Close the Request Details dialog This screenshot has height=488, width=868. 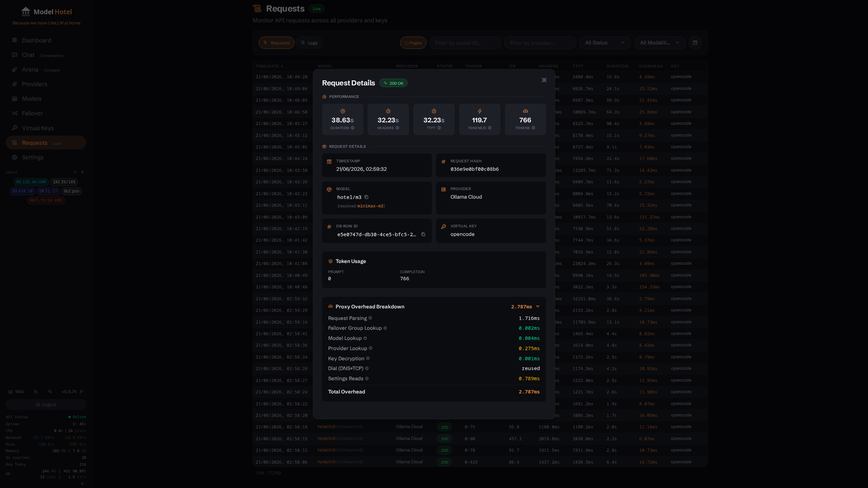[x=544, y=80]
